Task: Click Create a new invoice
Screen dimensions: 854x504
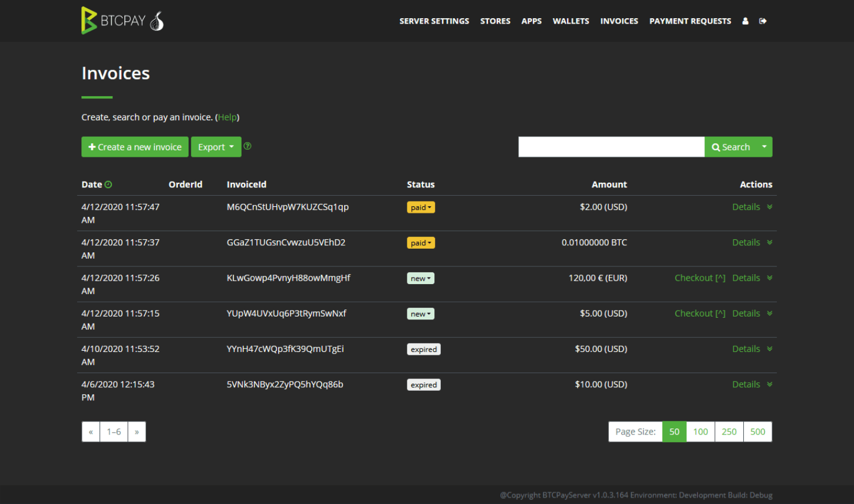Action: point(135,146)
